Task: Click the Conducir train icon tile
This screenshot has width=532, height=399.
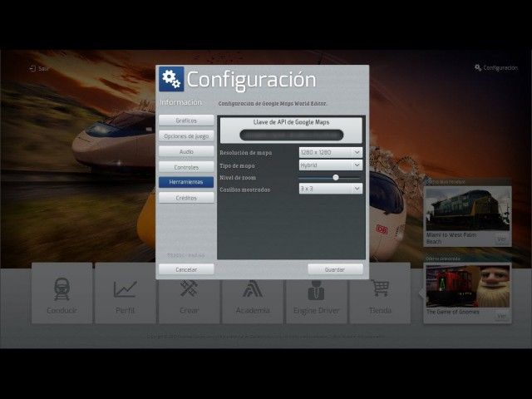Action: [62, 290]
